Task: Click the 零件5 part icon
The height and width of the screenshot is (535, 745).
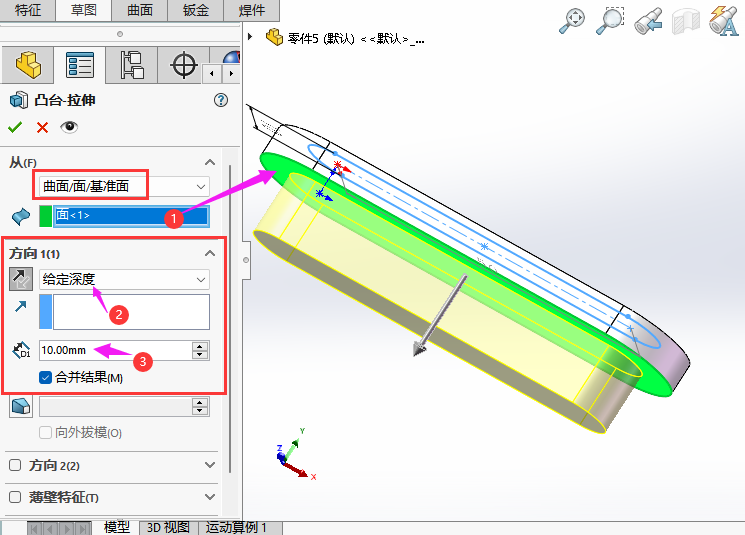Action: point(274,37)
